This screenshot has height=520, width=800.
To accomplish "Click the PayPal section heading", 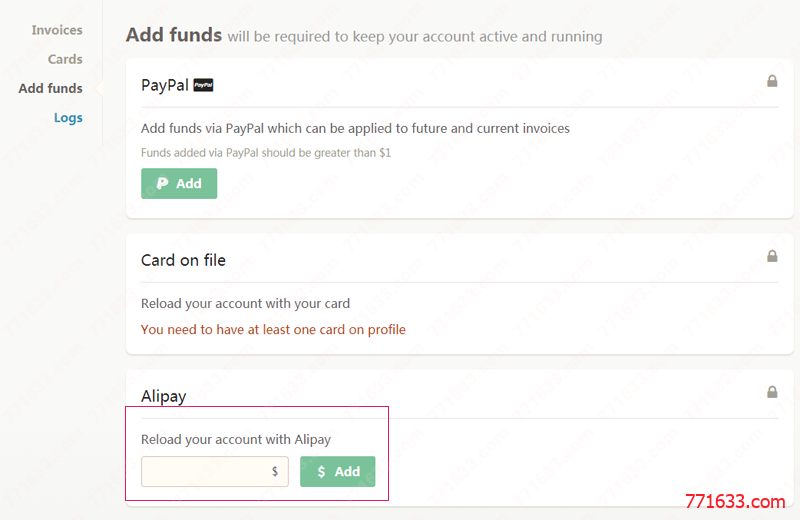I will 165,85.
